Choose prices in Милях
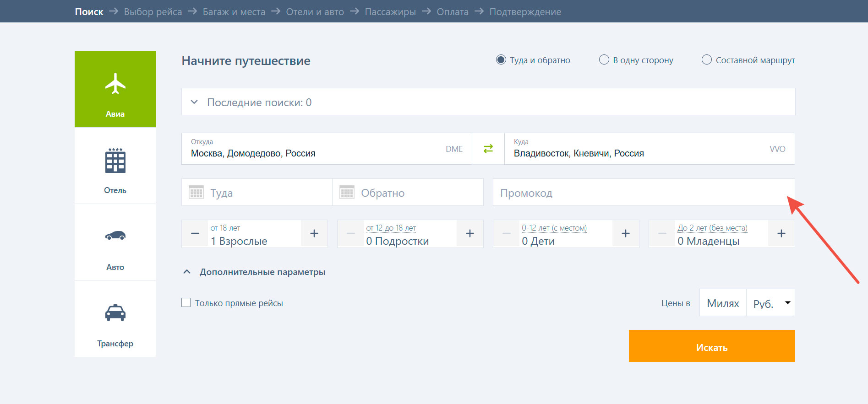 click(723, 302)
